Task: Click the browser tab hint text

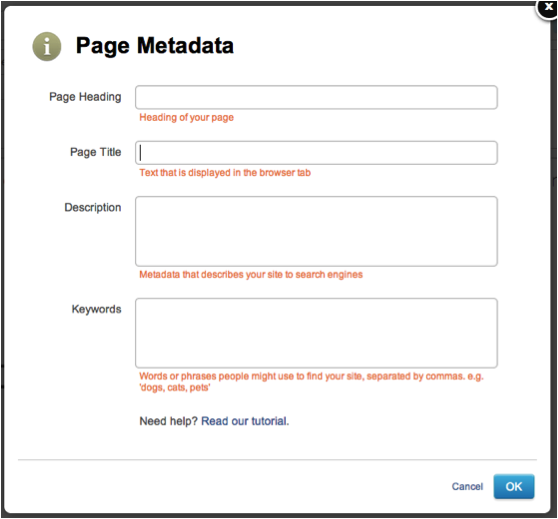Action: (x=225, y=173)
